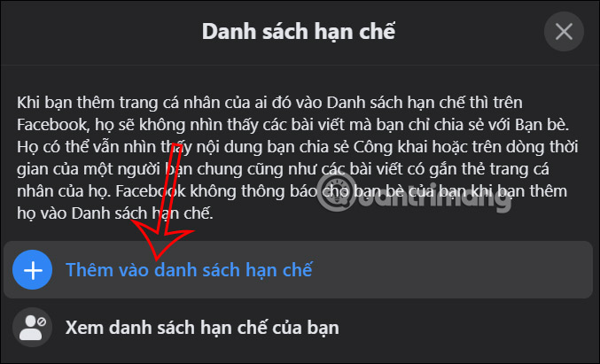The image size is (600, 364).
Task: Click the white plus sign inside blue circle
Action: pyautogui.click(x=33, y=270)
